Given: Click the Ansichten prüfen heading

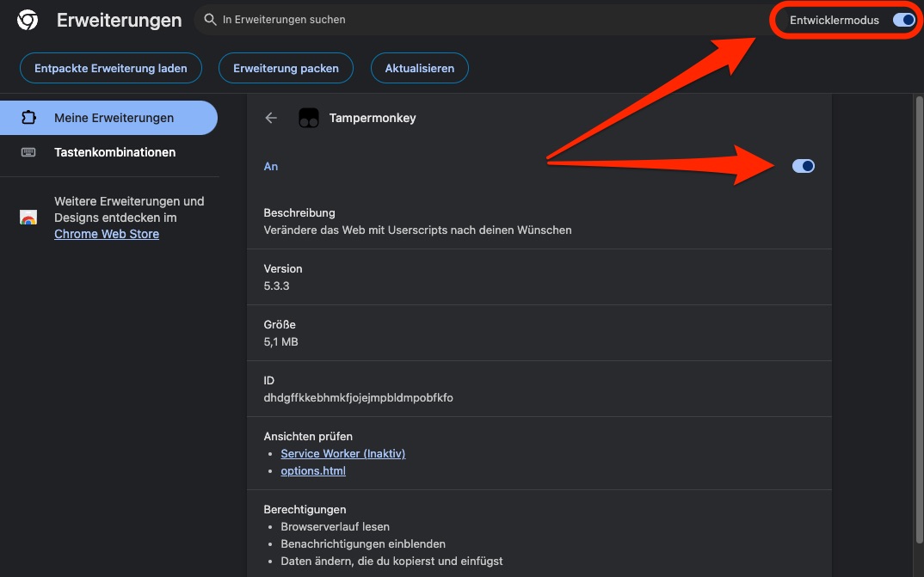Looking at the screenshot, I should [308, 436].
